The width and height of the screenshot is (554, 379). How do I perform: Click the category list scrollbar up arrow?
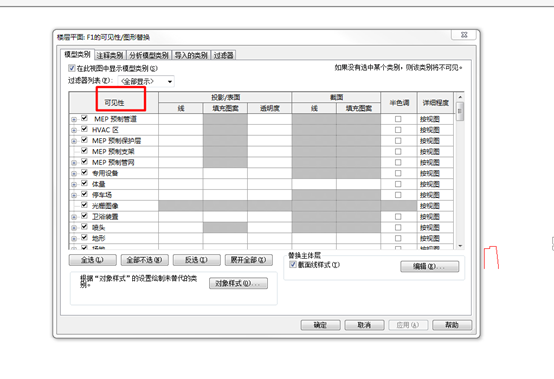click(x=460, y=97)
